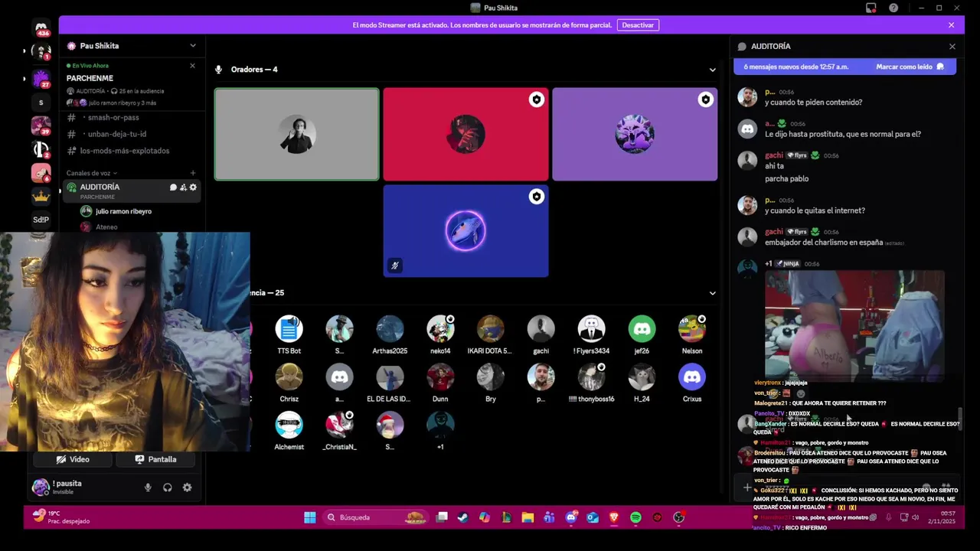980x551 pixels.
Task: Click Nelson audience member avatar
Action: click(692, 329)
